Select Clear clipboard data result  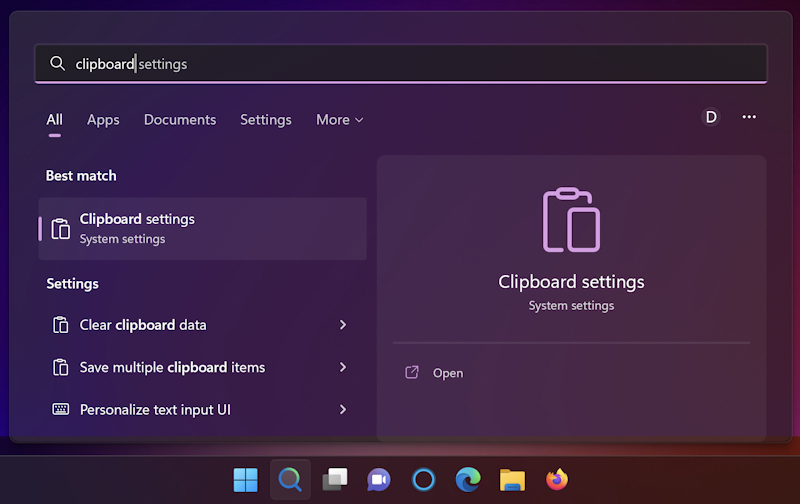(203, 325)
